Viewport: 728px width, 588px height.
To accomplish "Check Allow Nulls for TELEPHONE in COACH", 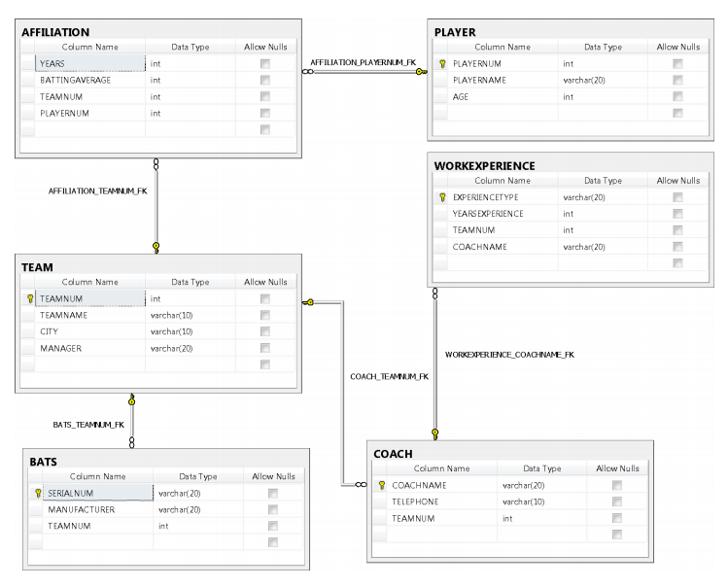I will [616, 502].
